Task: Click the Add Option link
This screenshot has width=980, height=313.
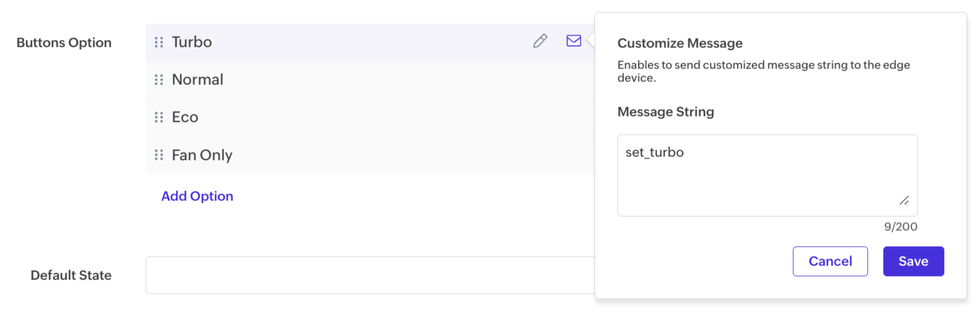Action: click(x=197, y=196)
